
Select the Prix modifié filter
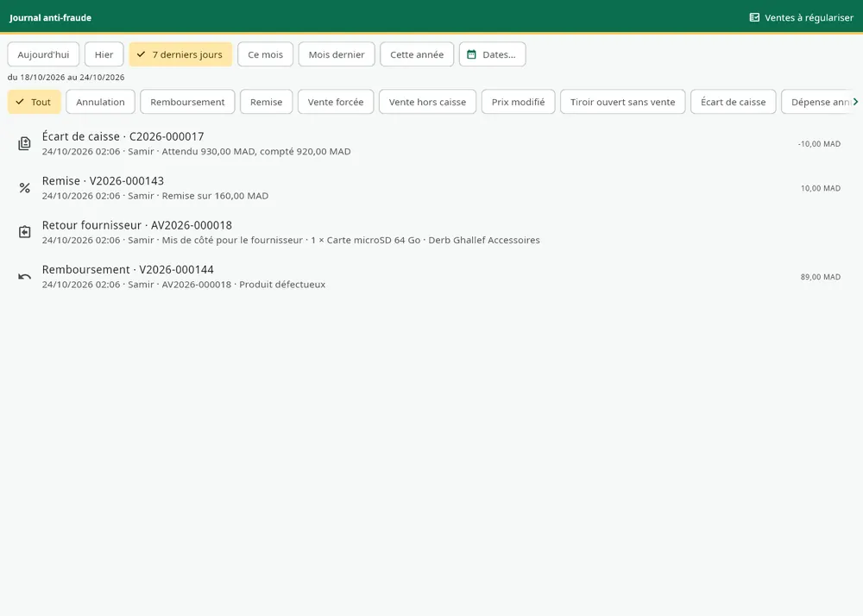518,102
